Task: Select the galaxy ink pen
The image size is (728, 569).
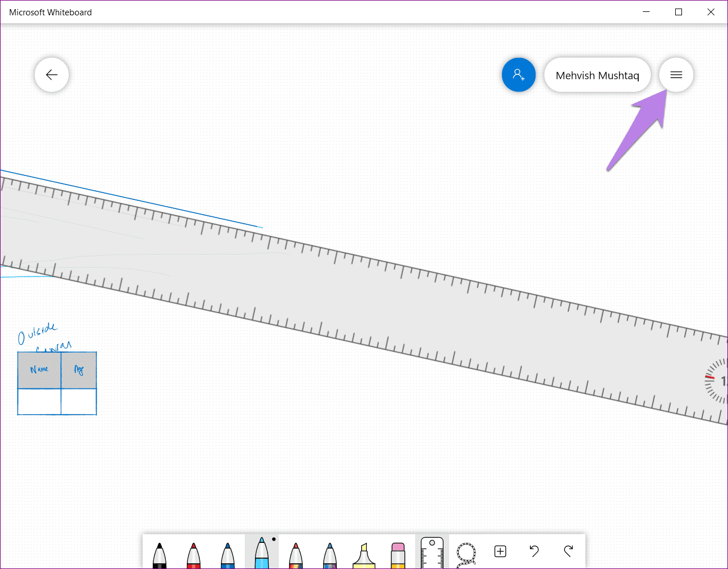Action: (x=330, y=555)
